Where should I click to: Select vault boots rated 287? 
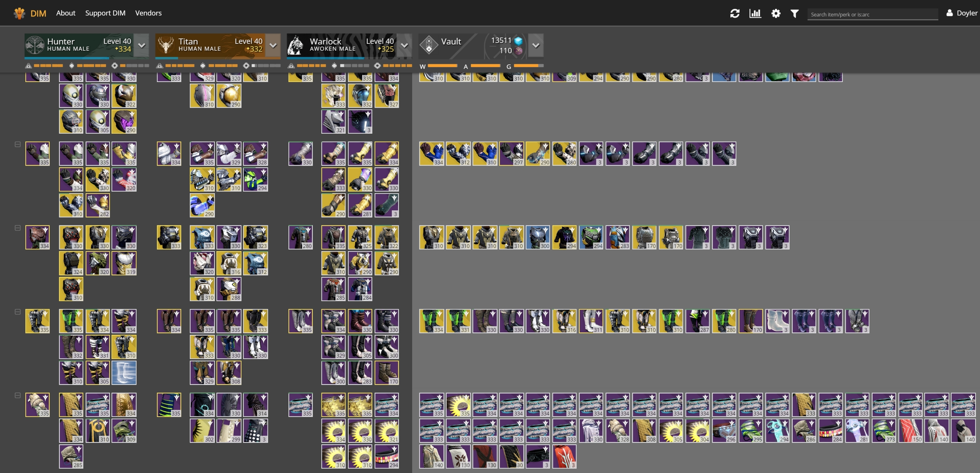[698, 321]
